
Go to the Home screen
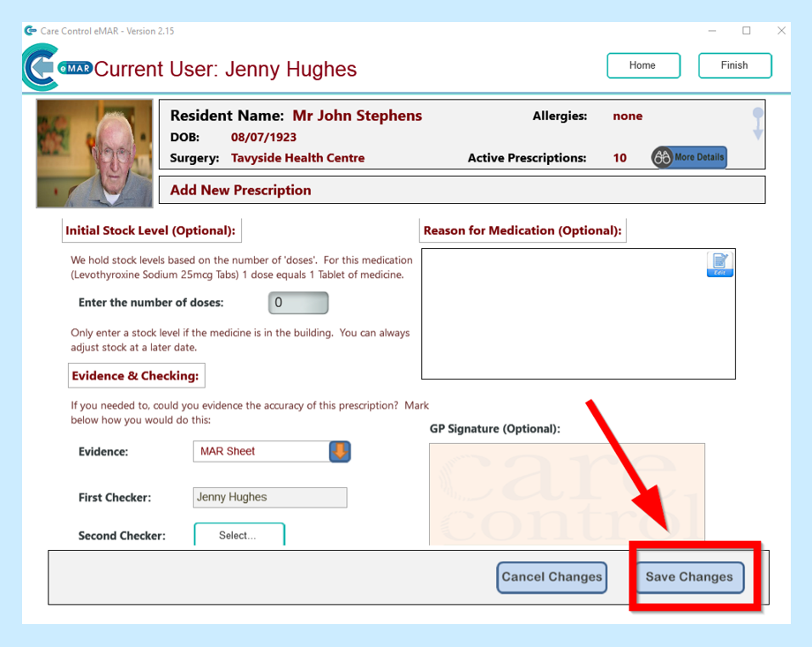point(643,65)
